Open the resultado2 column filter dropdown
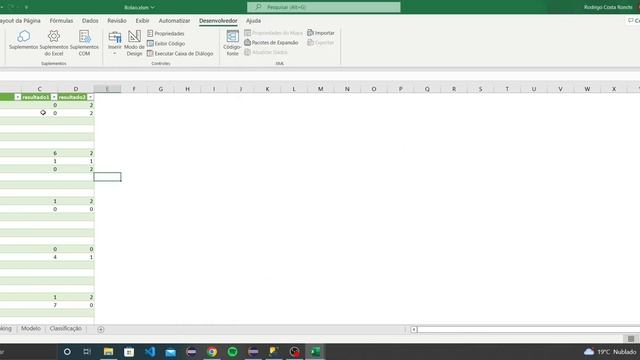This screenshot has width=640, height=360. pyautogui.click(x=90, y=97)
